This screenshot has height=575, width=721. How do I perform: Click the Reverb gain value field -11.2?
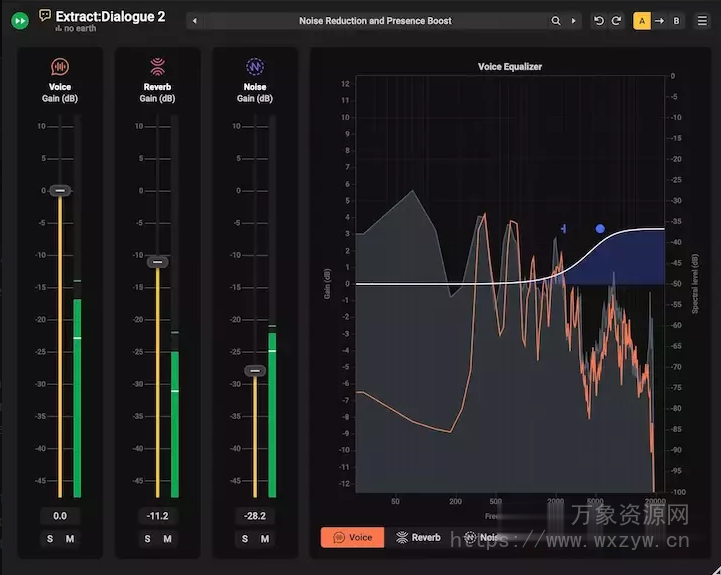click(x=157, y=516)
